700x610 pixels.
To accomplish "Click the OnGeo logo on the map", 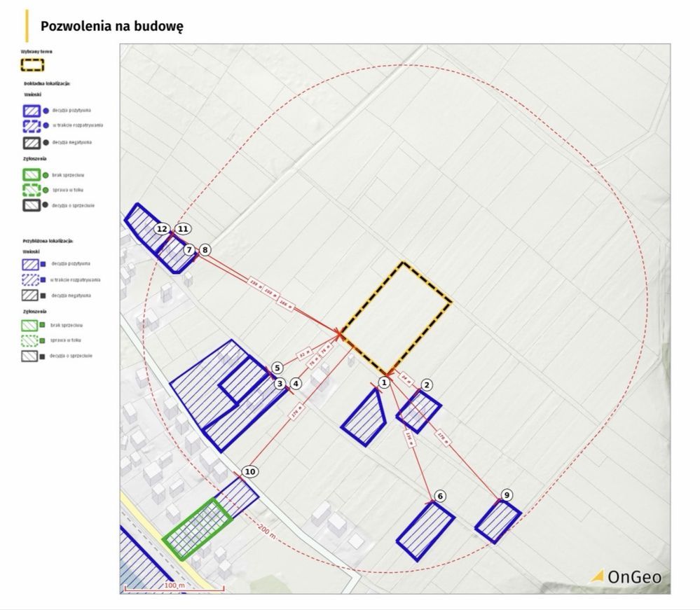I will [x=626, y=577].
